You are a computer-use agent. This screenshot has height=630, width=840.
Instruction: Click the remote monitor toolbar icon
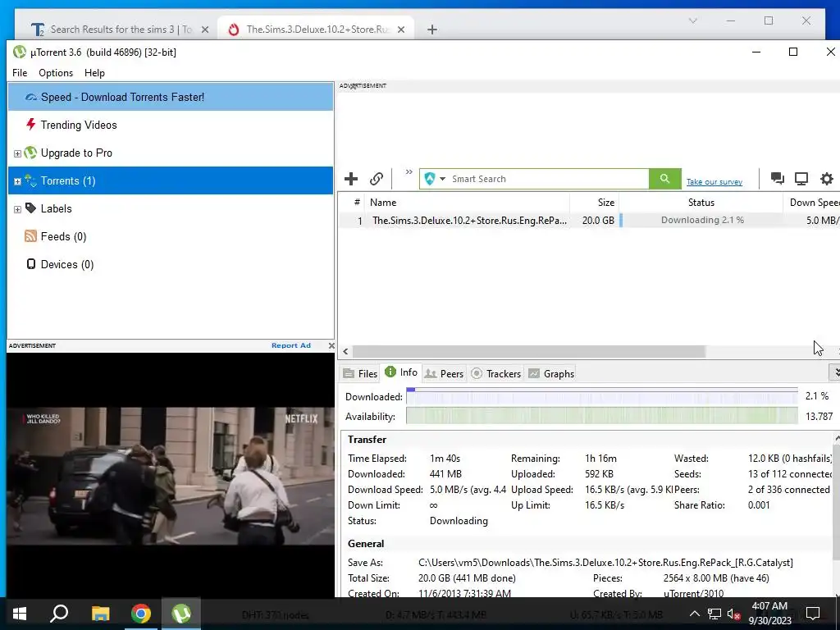(x=801, y=178)
